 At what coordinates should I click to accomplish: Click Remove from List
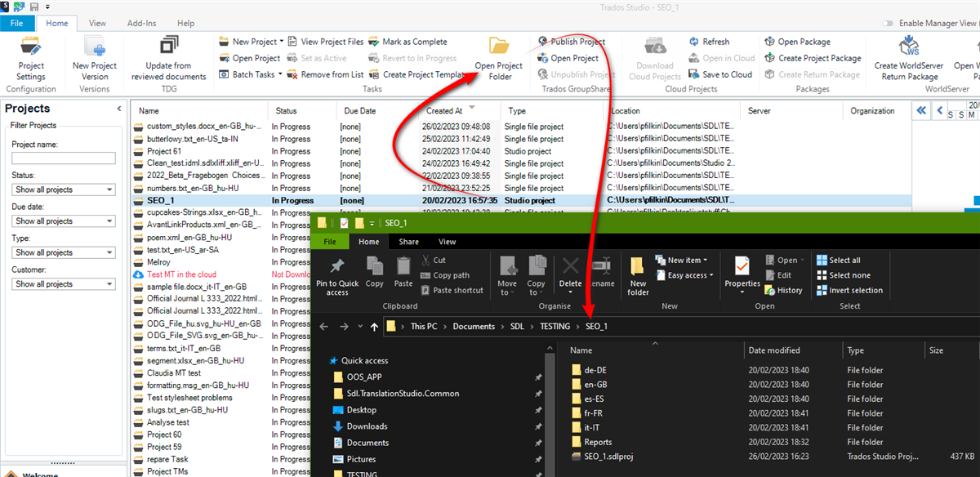pyautogui.click(x=325, y=74)
